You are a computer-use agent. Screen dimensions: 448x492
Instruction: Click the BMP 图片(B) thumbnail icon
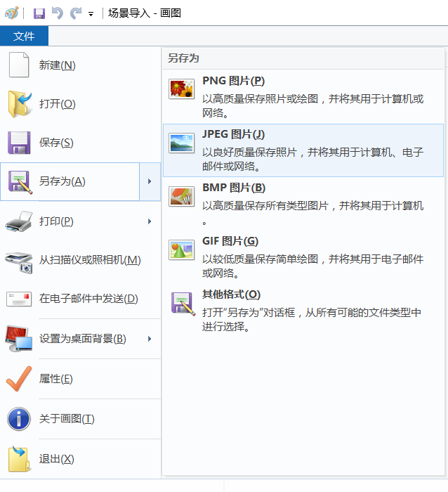pyautogui.click(x=181, y=196)
